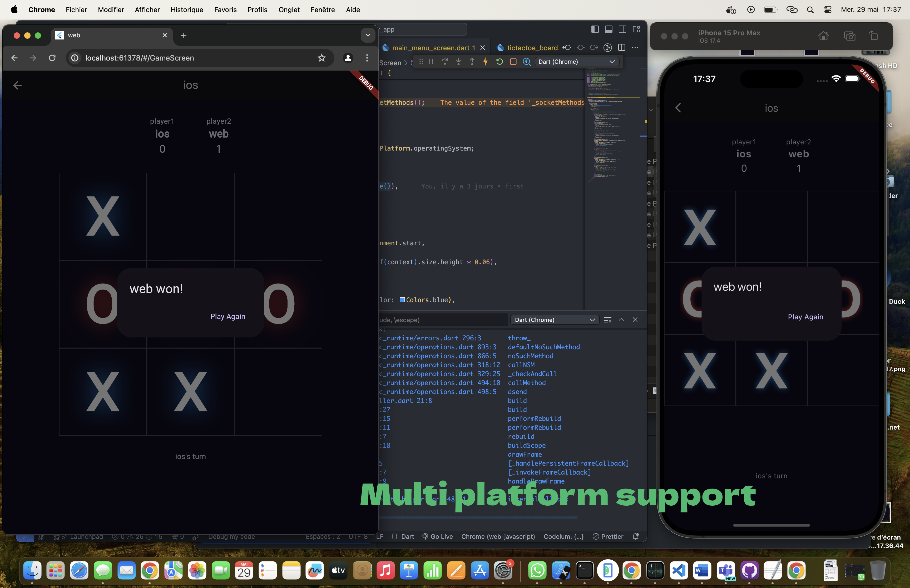Close the main_menu_screen.dart tab
The width and height of the screenshot is (910, 588).
click(482, 48)
